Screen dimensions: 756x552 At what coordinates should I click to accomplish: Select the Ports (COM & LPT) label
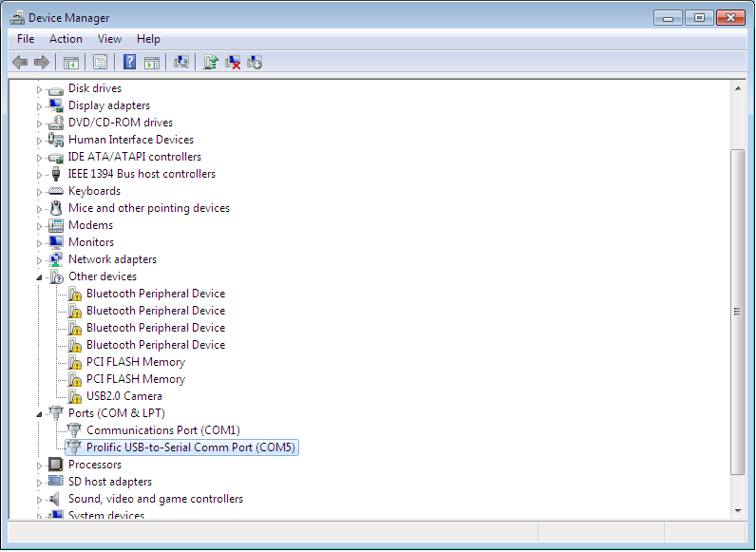116,413
